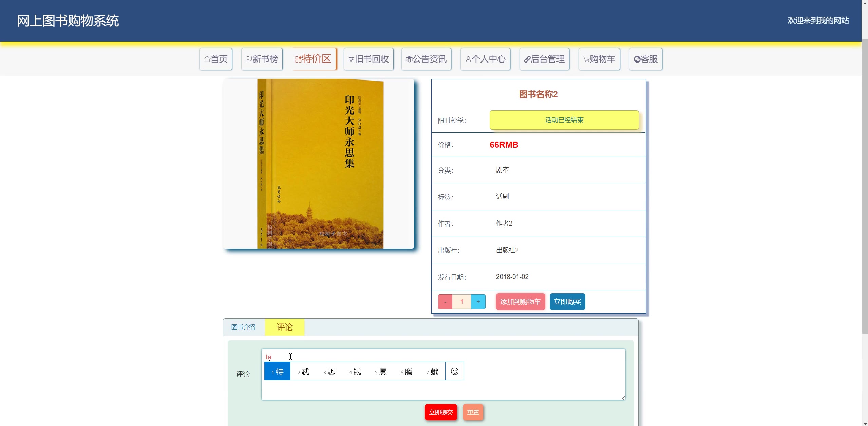Click inside the comment textarea
This screenshot has width=868, height=426.
click(x=443, y=374)
